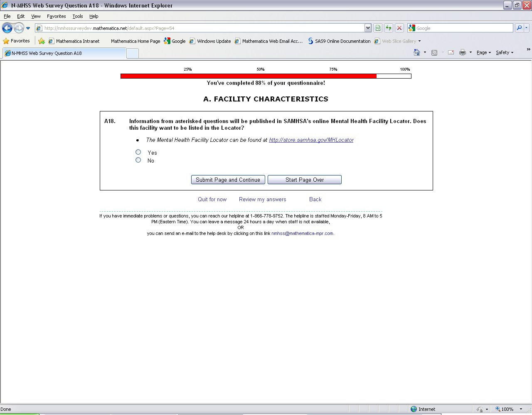Open the zoom level dropdown arrow
The image size is (532, 415).
pyautogui.click(x=521, y=409)
